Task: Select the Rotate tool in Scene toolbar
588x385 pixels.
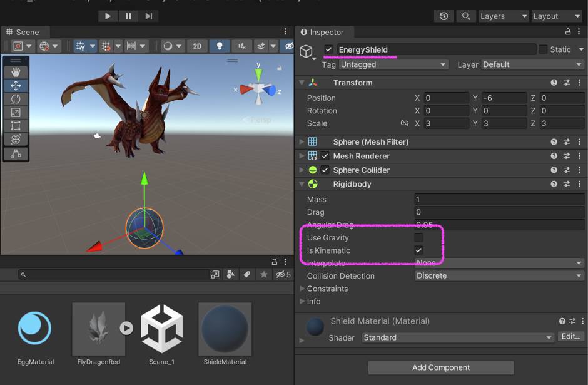Action: [x=16, y=99]
